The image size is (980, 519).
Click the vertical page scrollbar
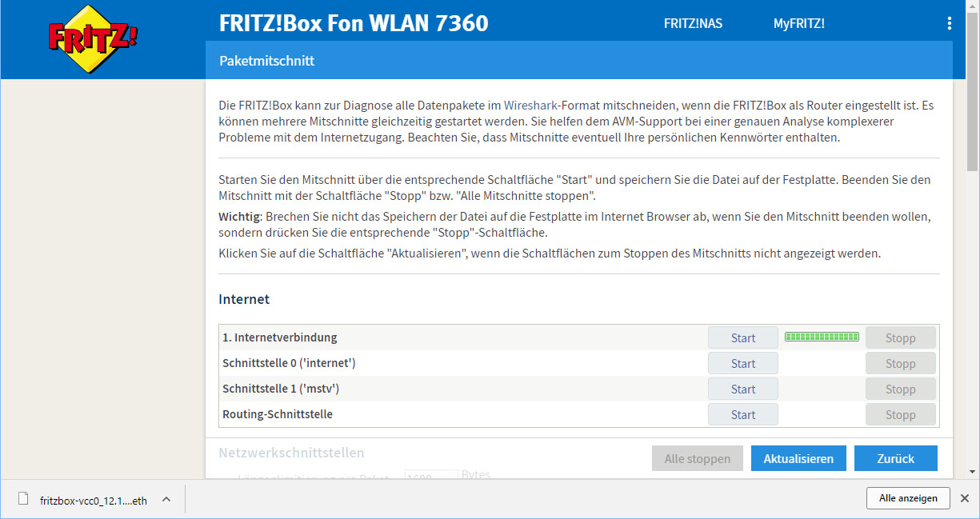tap(972, 240)
